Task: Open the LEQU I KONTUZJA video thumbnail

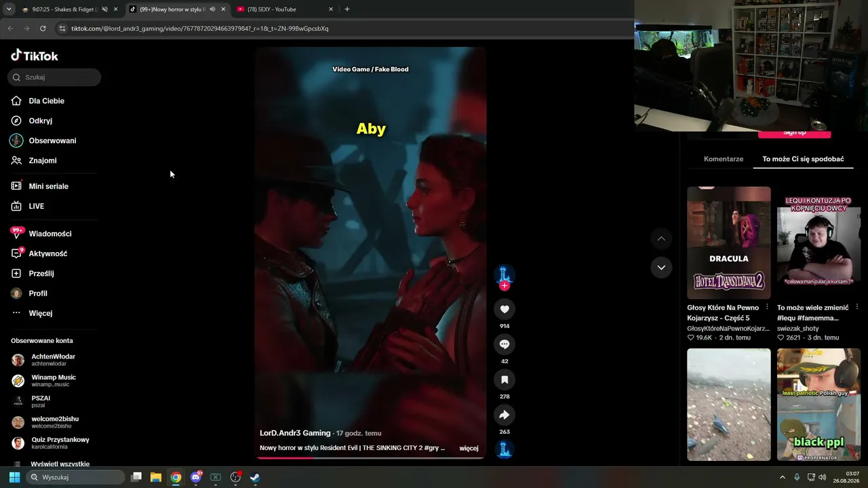Action: [818, 243]
